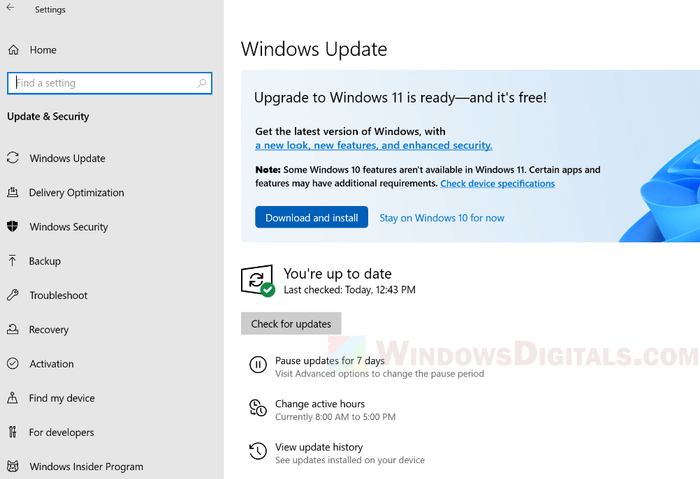Click Download and install button

[x=312, y=217]
